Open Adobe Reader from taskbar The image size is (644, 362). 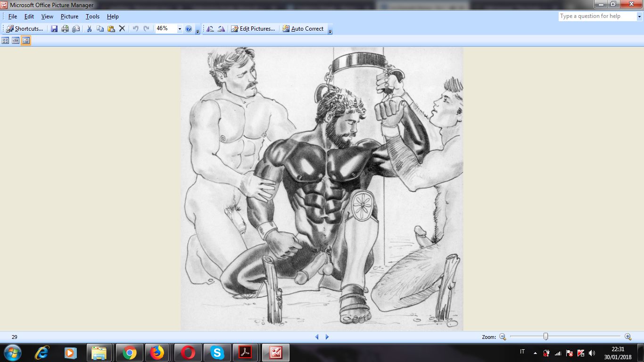(x=246, y=353)
